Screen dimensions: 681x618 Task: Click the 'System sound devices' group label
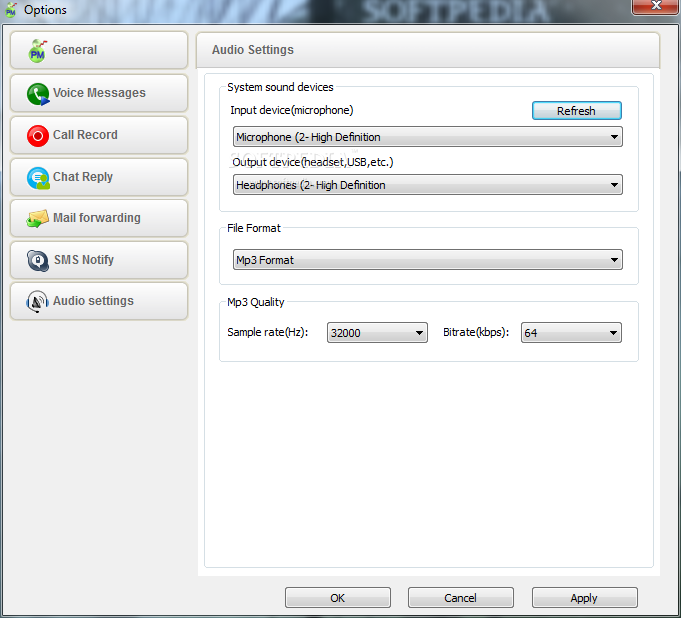[x=280, y=87]
